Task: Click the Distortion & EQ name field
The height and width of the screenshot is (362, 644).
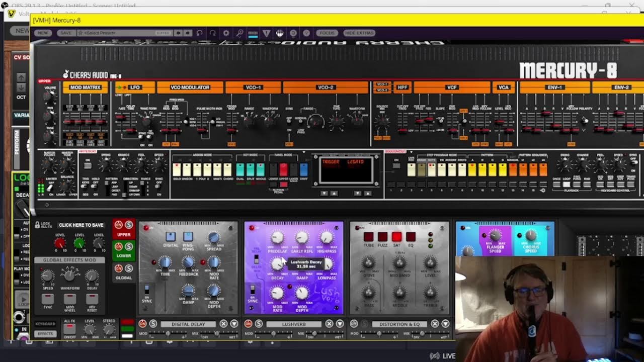Action: point(399,324)
